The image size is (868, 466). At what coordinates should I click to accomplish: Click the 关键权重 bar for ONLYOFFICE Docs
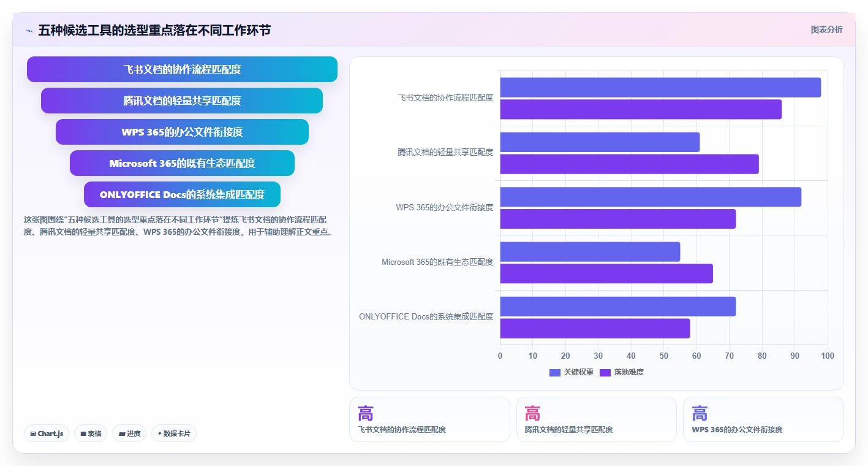click(x=617, y=307)
